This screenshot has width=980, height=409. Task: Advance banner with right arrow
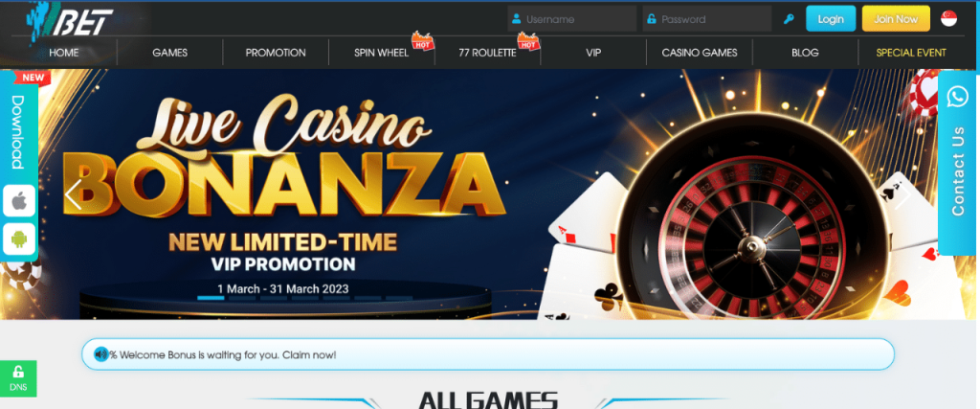(x=902, y=194)
